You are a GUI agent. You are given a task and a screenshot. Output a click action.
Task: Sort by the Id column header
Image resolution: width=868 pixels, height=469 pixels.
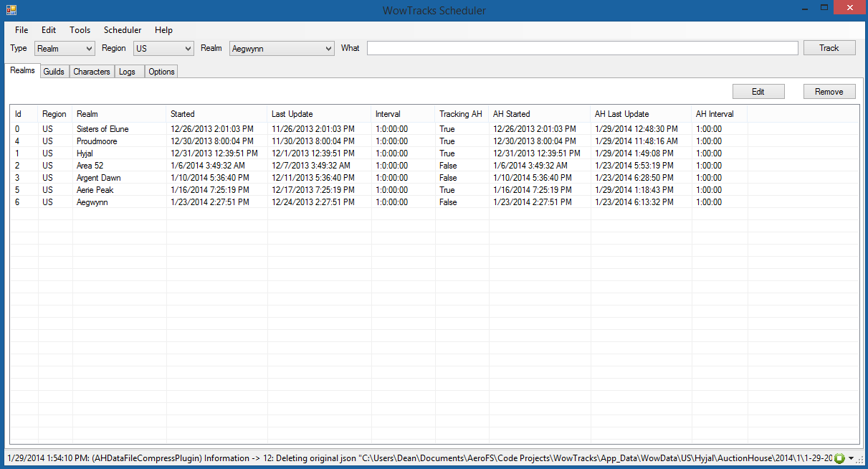[24, 114]
